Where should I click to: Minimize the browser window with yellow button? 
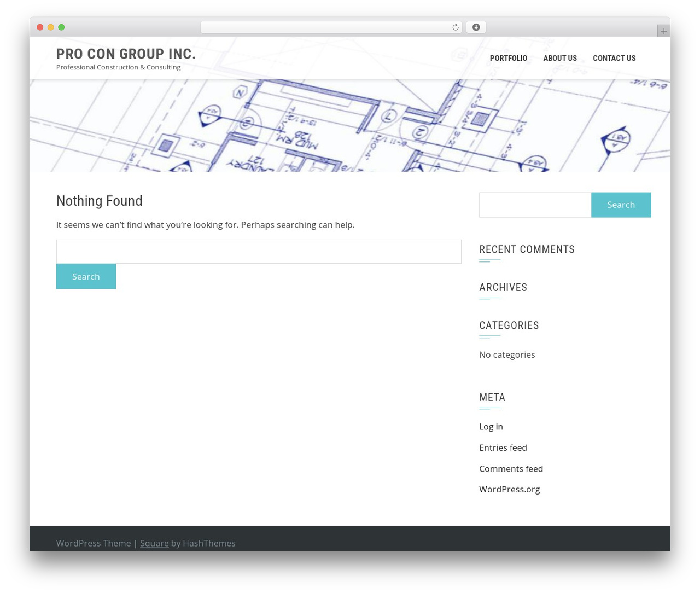(51, 27)
